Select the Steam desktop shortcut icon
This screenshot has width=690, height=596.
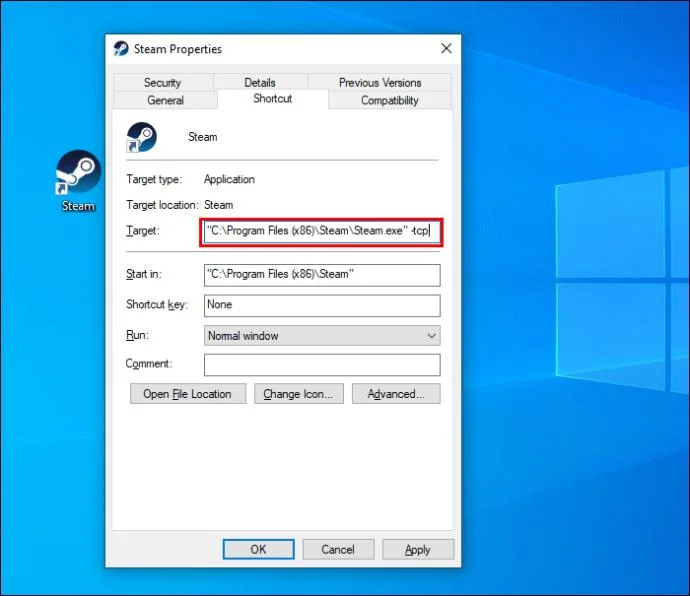(x=78, y=173)
